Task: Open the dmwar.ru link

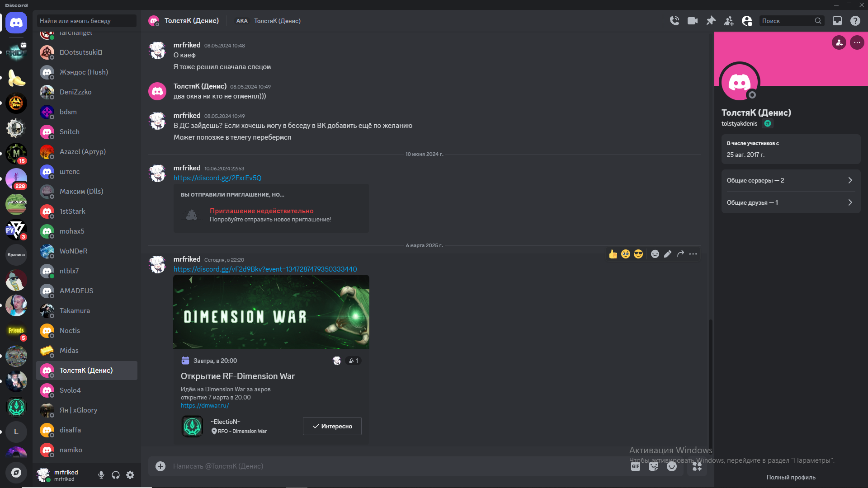Action: [x=205, y=406]
